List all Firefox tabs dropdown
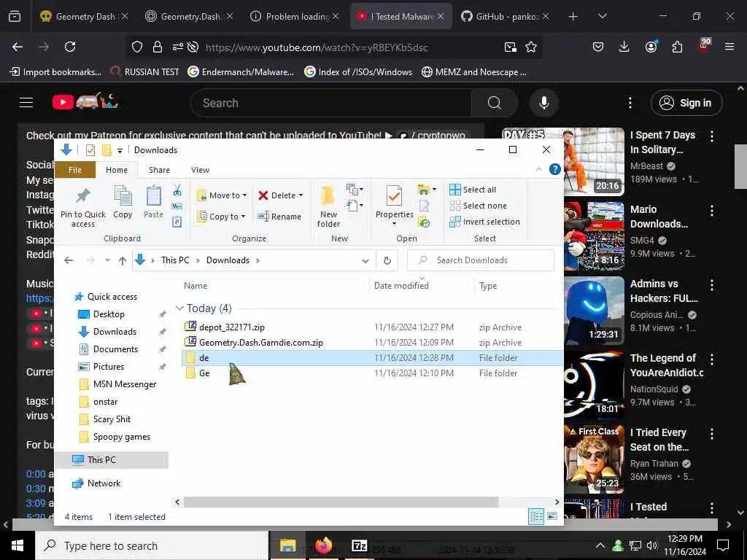This screenshot has height=560, width=747. (x=602, y=16)
